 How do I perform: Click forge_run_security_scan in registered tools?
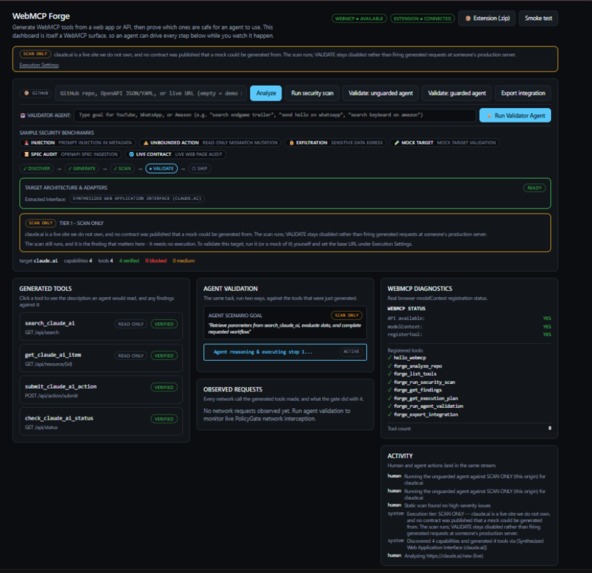(424, 382)
